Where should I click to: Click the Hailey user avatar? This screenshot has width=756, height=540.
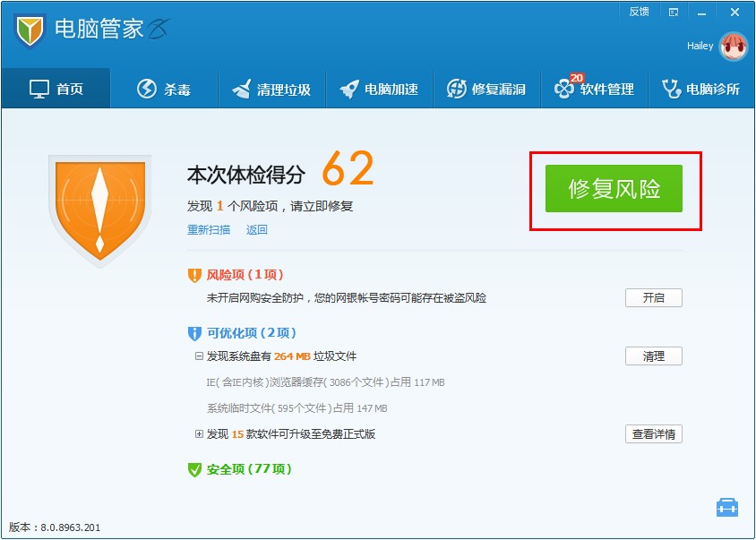733,47
